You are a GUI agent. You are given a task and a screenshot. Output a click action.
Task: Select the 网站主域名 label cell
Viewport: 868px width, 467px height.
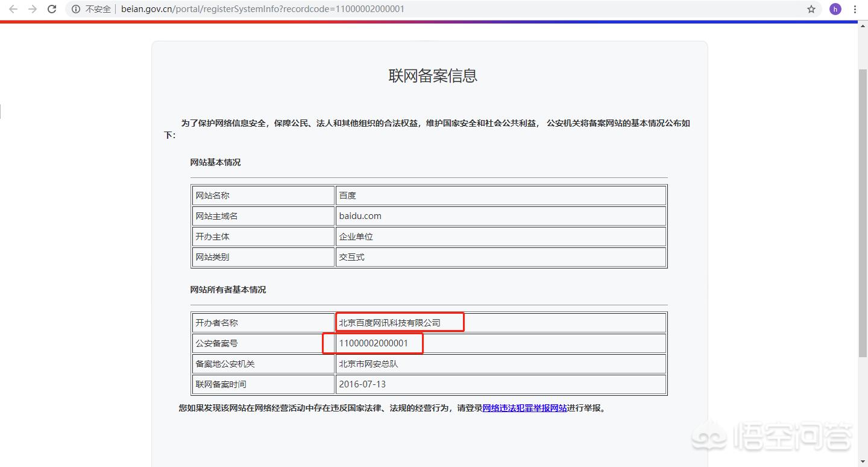pyautogui.click(x=263, y=216)
